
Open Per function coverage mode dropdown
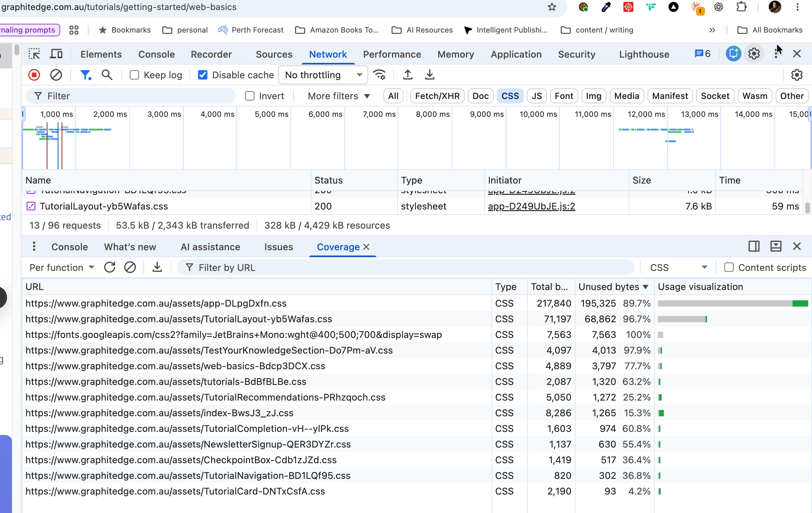[x=62, y=267]
